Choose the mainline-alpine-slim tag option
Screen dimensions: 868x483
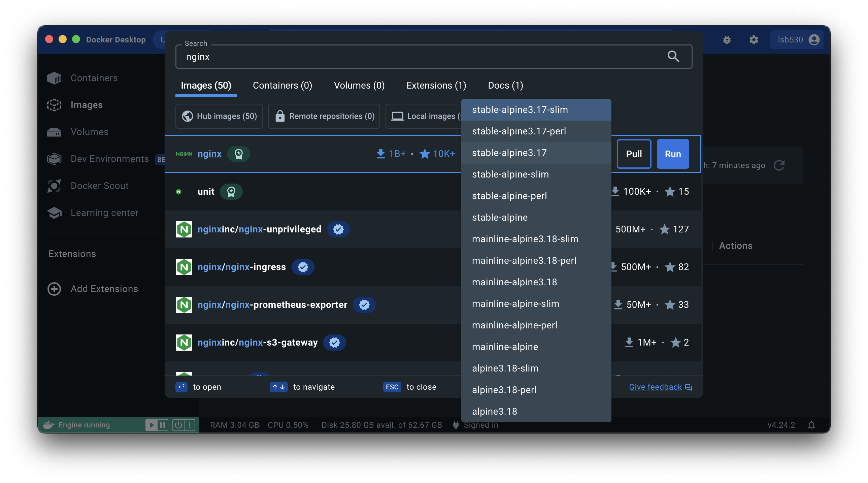pyautogui.click(x=515, y=304)
